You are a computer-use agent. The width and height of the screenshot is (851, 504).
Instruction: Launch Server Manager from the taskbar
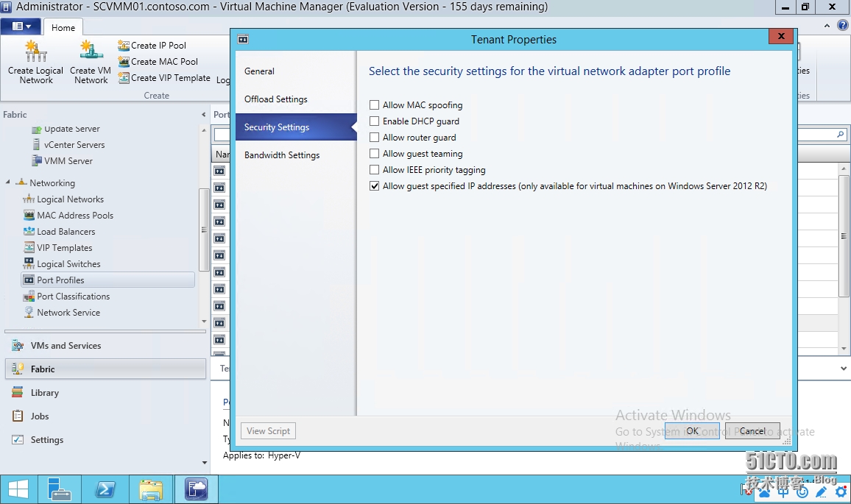click(59, 489)
